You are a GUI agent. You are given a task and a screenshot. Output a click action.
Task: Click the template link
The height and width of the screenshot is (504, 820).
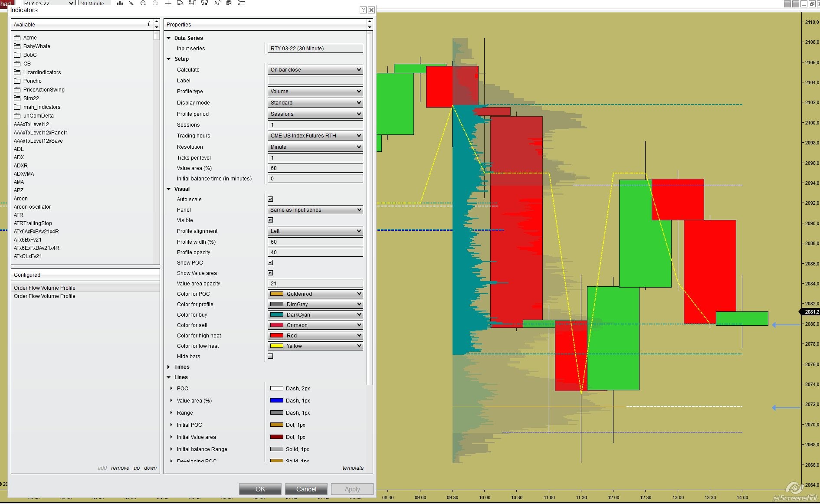tap(353, 468)
